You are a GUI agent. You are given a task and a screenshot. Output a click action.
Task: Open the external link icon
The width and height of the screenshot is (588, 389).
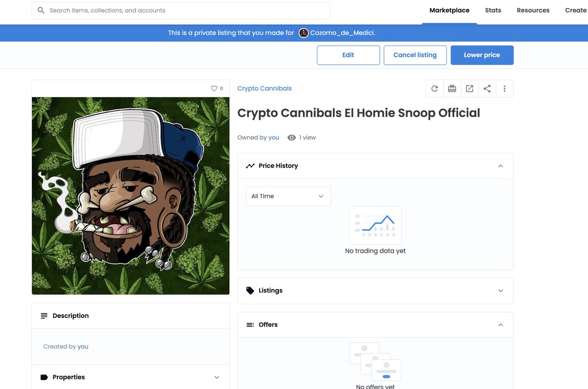point(469,89)
